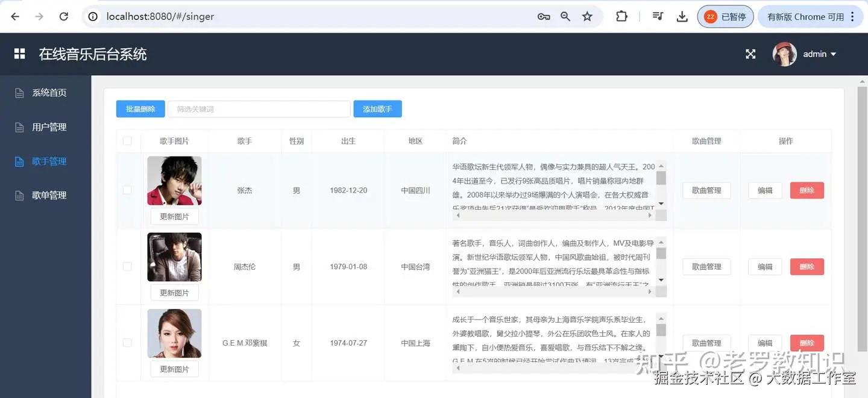The width and height of the screenshot is (868, 398).
Task: Check the row checkbox for G.E.M.邓紫棋
Action: 127,343
